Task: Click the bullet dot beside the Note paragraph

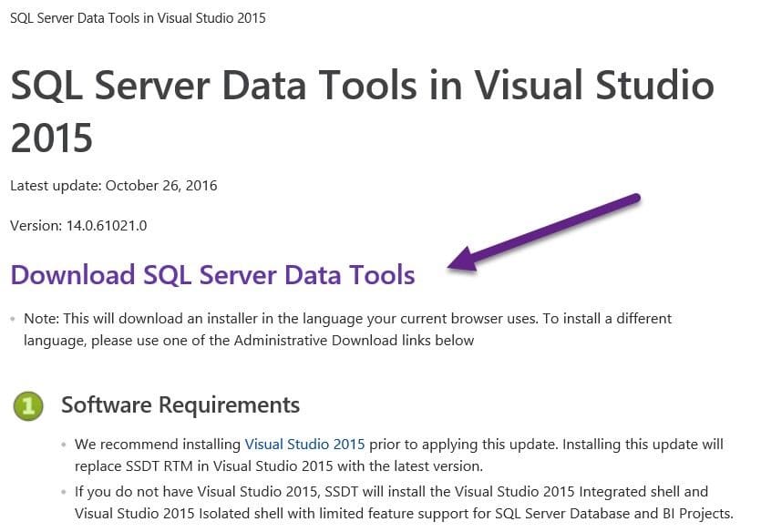Action: tap(13, 319)
